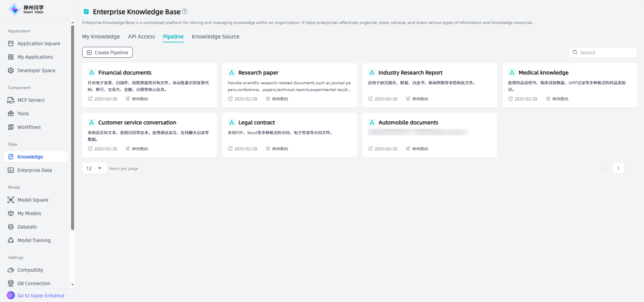Open the API Access tab
This screenshot has height=302, width=644.
tap(141, 36)
